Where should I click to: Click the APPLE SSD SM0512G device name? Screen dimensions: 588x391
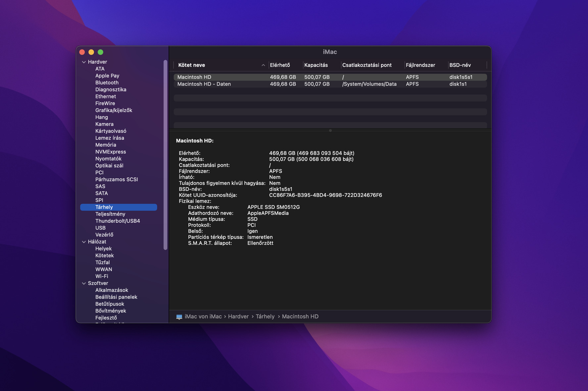pos(273,207)
